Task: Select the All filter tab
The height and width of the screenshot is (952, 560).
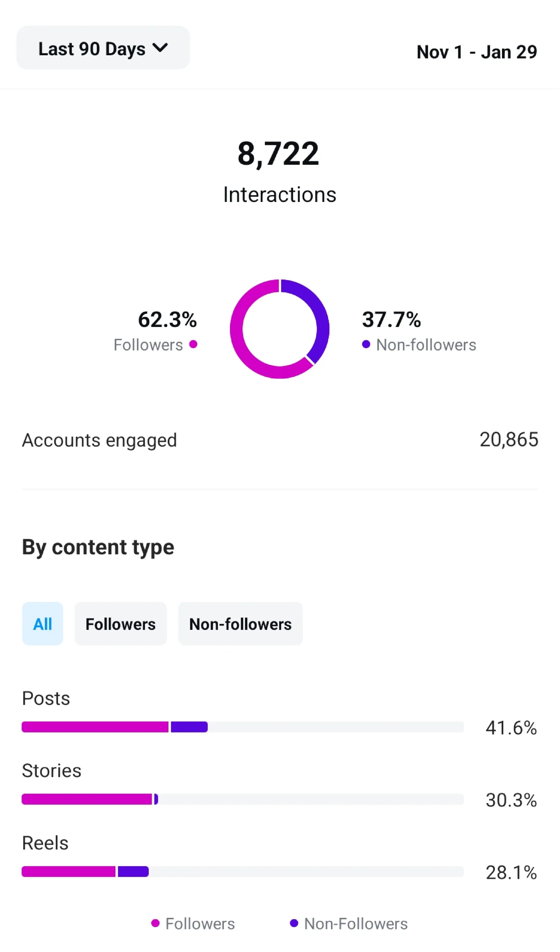Action: tap(43, 624)
